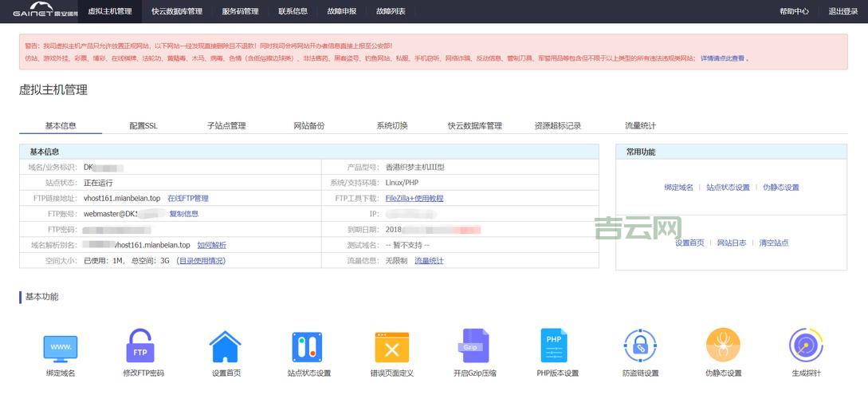Screen dimensions: 868x399
Task: Click the 虚拟主机管理 page heading
Action: (53, 90)
